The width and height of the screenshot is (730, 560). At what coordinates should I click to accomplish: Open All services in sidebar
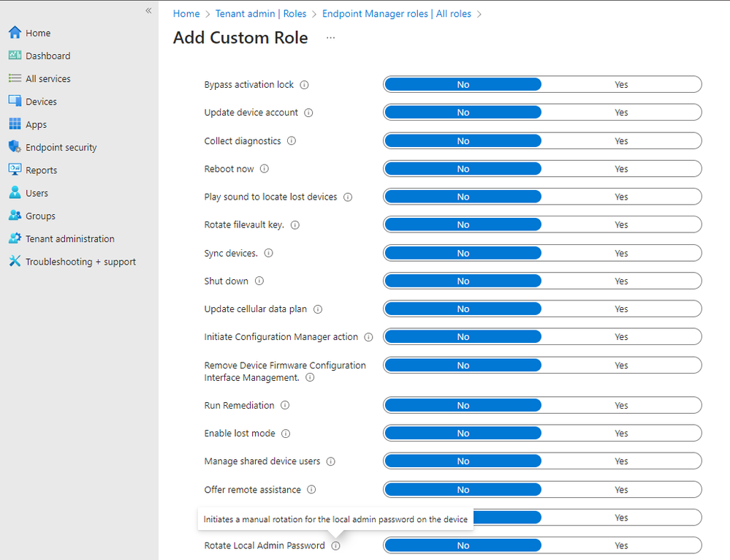click(x=47, y=79)
